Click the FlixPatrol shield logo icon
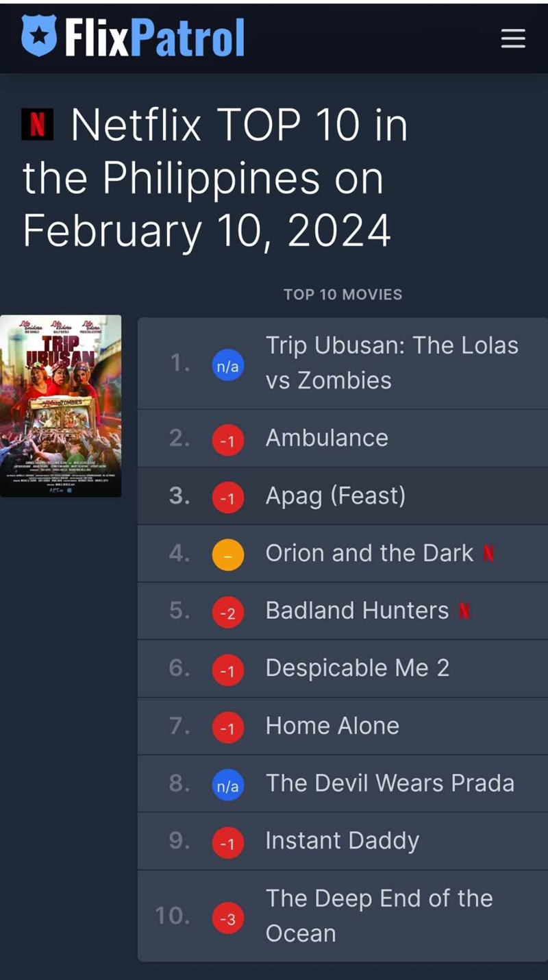The width and height of the screenshot is (548, 980). coord(40,36)
